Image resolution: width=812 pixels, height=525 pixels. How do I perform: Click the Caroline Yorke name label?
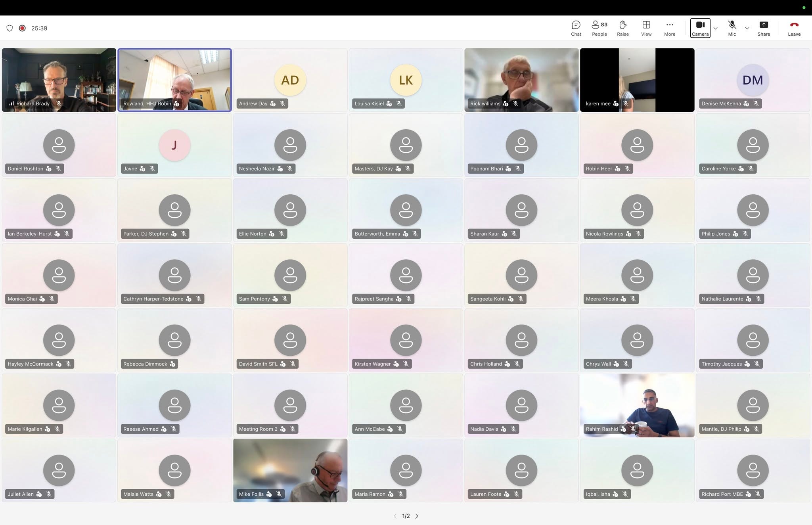pos(718,169)
